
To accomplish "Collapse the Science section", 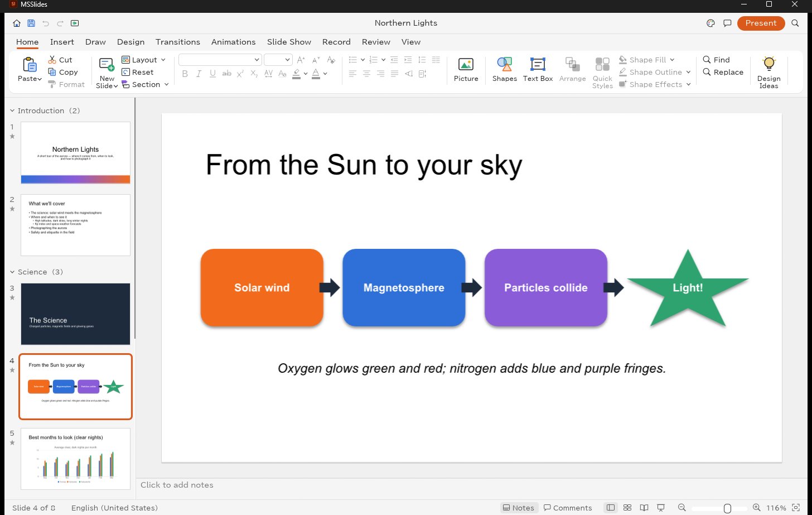I will (x=12, y=272).
